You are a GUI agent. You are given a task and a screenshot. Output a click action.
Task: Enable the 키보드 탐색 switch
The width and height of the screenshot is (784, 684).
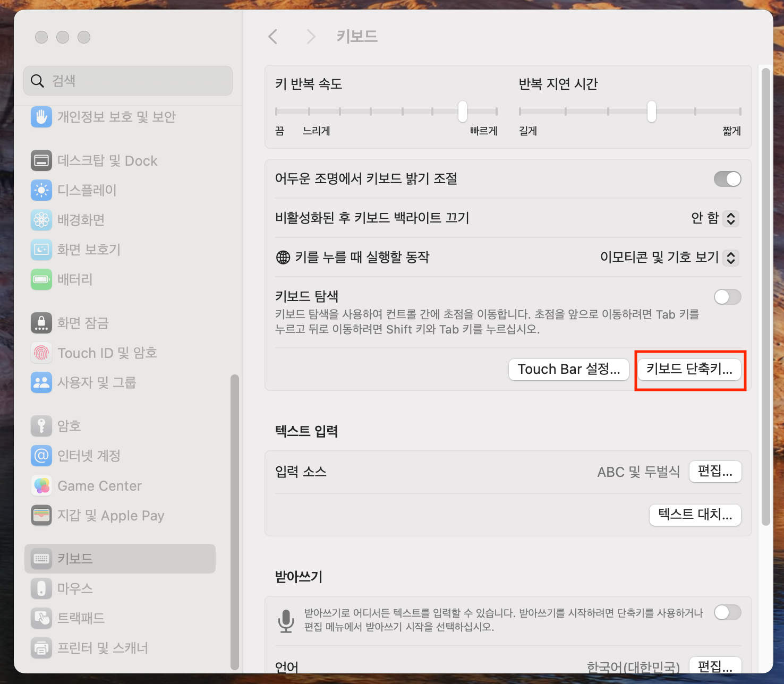point(728,297)
